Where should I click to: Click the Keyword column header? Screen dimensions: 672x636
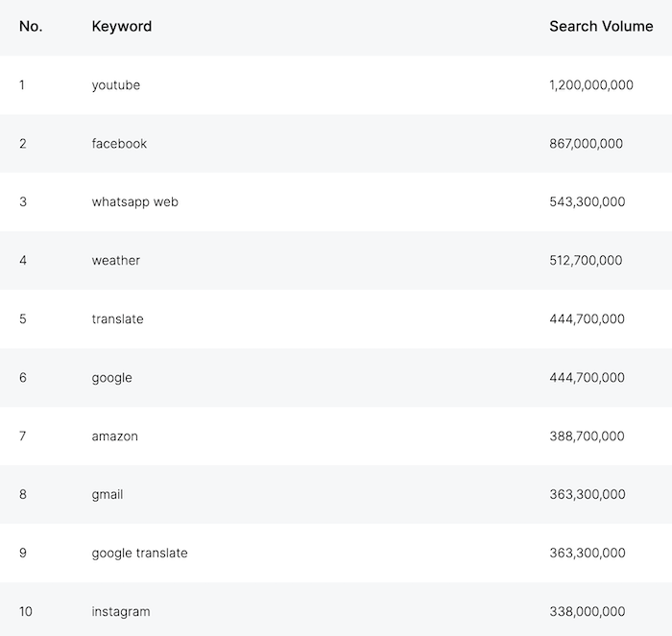(x=121, y=27)
